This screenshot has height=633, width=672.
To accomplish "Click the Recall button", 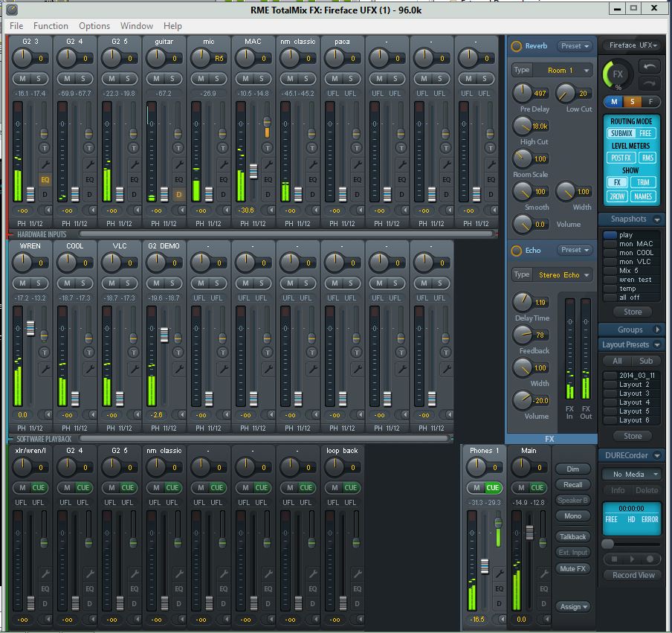I will click(x=573, y=485).
